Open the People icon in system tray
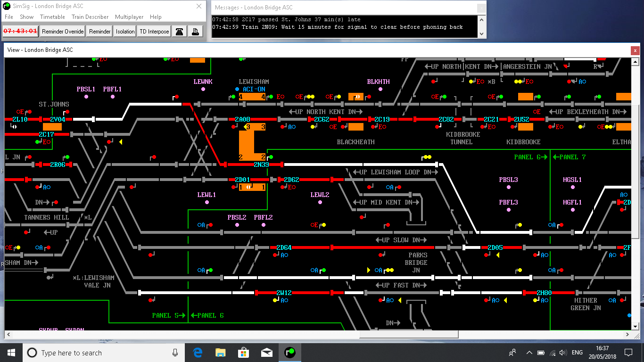Image resolution: width=644 pixels, height=362 pixels. click(512, 353)
